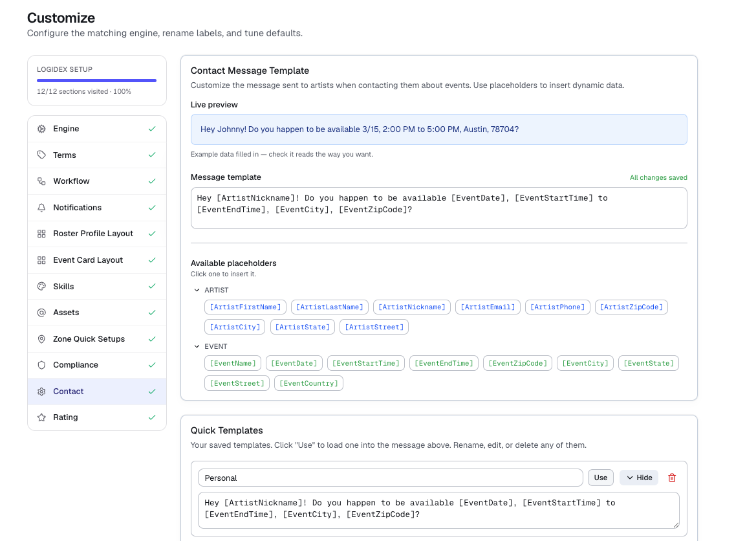Image resolution: width=756 pixels, height=541 pixels.
Task: Insert the [ArtistFirstName] placeholder
Action: pos(245,307)
